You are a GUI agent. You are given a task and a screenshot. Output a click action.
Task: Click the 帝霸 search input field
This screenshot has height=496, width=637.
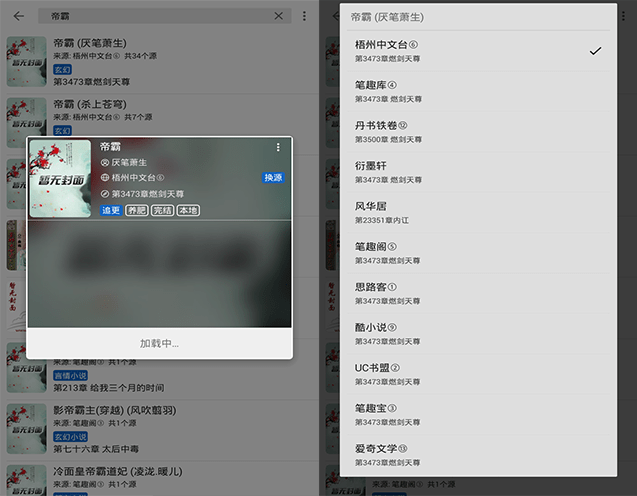[165, 16]
